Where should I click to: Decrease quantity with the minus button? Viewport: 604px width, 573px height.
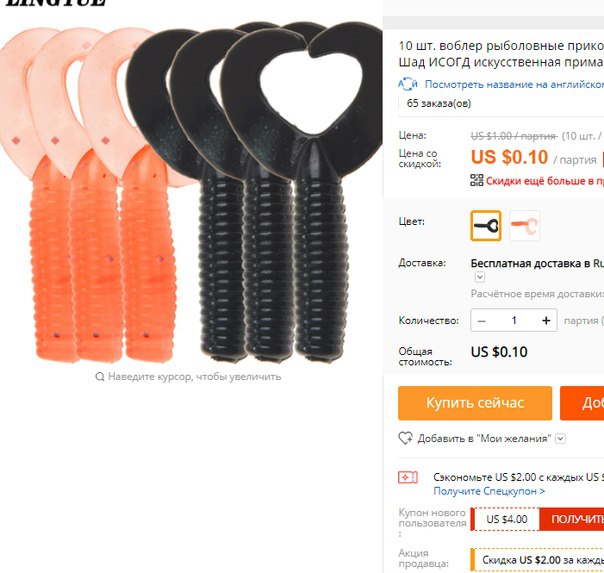(x=482, y=320)
